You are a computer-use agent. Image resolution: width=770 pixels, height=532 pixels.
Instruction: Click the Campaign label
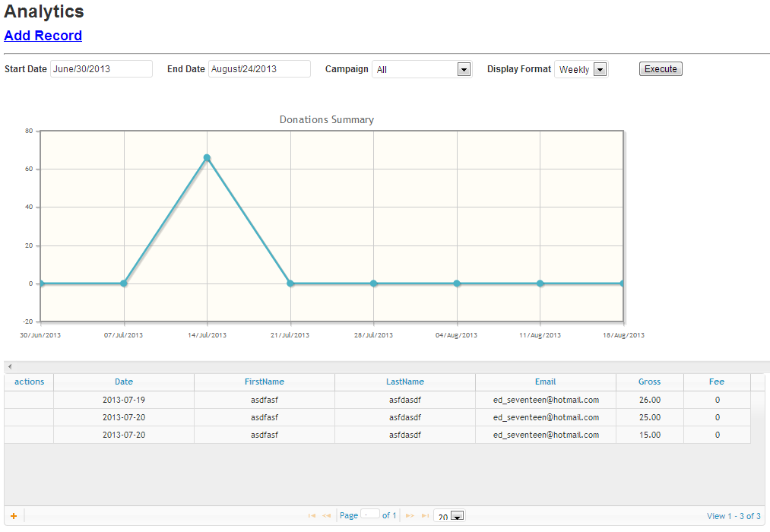pos(347,69)
